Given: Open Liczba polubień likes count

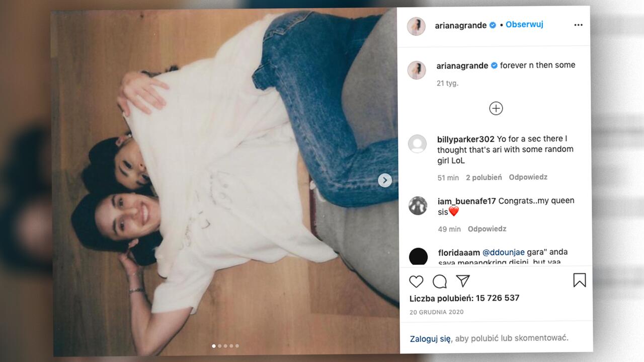Looking at the screenshot, I should click(x=464, y=298).
